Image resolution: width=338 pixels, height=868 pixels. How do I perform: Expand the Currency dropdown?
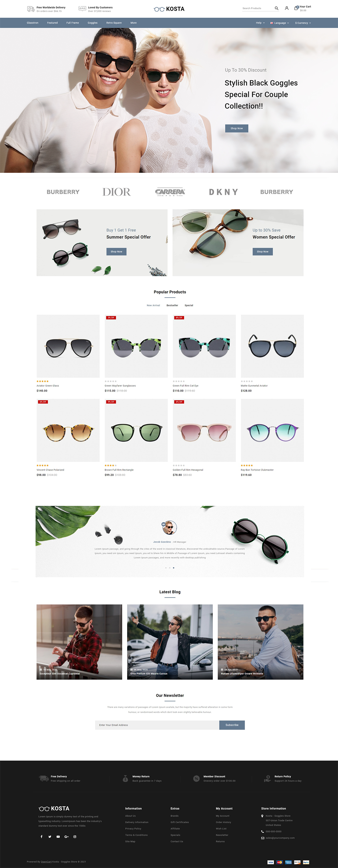(x=303, y=23)
